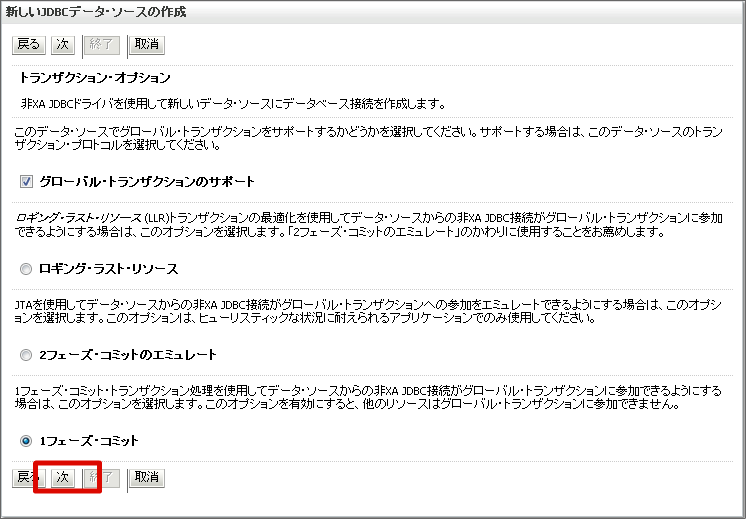Click title 新しいJDBCデータ・ソースの作成
746x519 pixels.
96,11
